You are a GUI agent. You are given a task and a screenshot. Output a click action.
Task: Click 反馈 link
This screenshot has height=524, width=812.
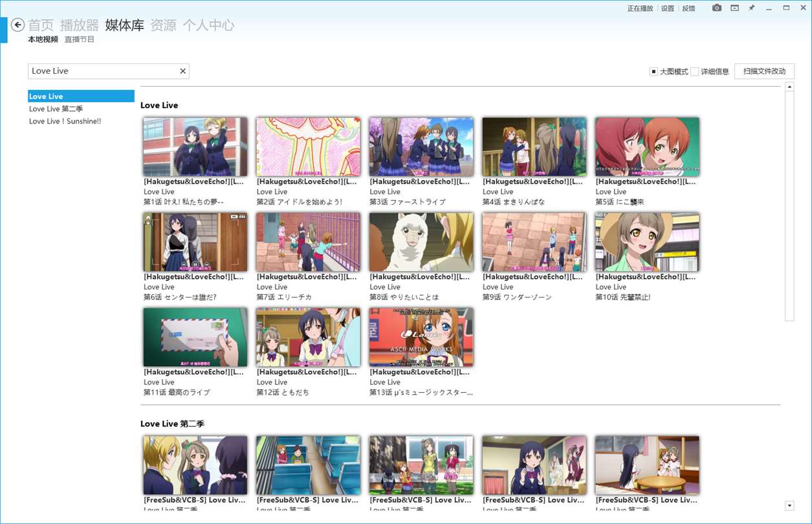point(688,8)
